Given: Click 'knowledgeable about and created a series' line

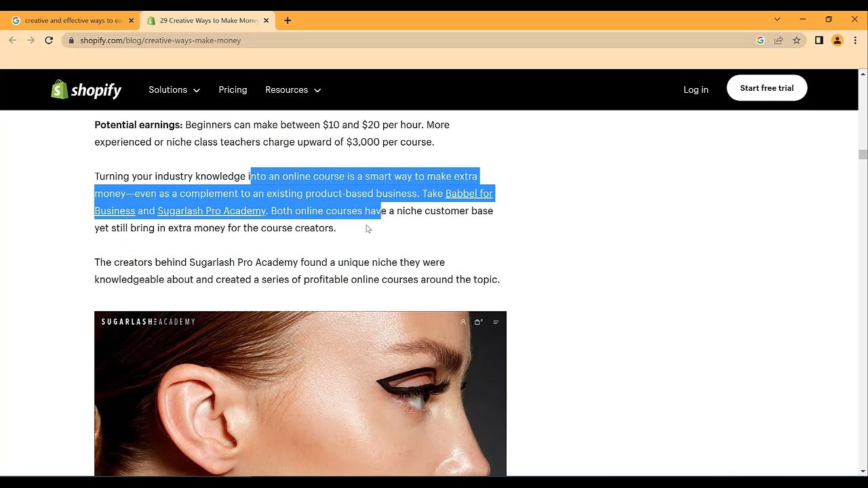Looking at the screenshot, I should tap(297, 280).
